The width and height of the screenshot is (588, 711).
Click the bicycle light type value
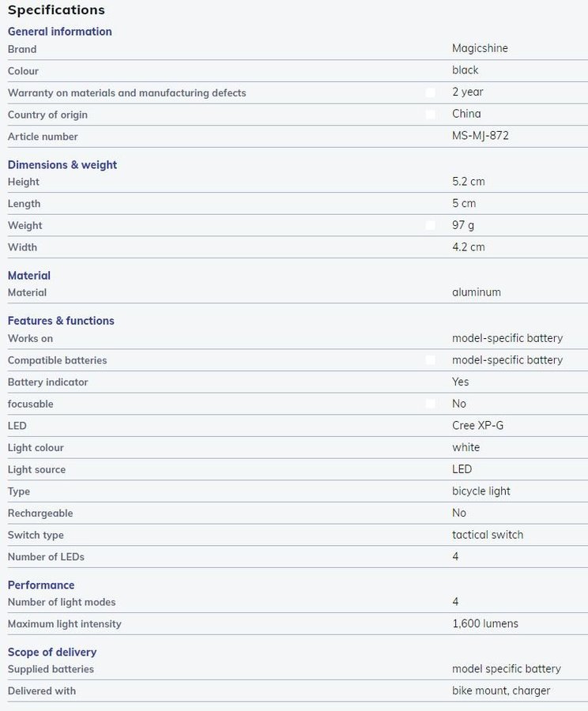(481, 491)
